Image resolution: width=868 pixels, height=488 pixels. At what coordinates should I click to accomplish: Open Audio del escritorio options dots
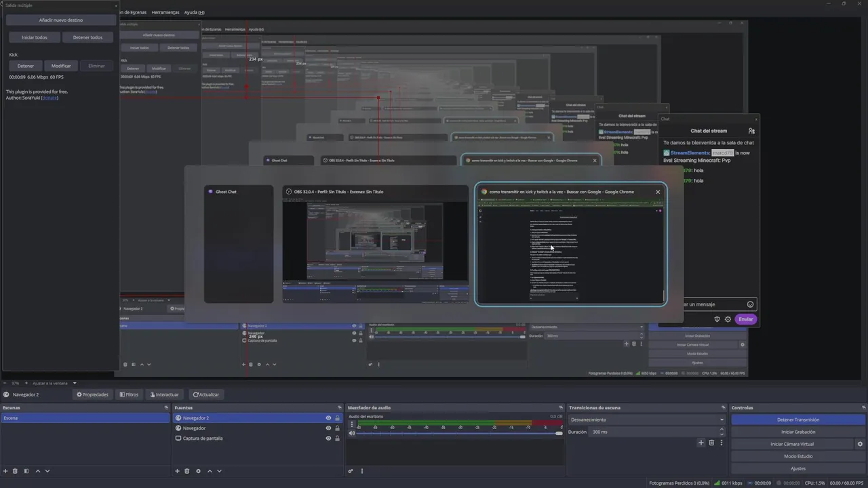click(x=351, y=424)
